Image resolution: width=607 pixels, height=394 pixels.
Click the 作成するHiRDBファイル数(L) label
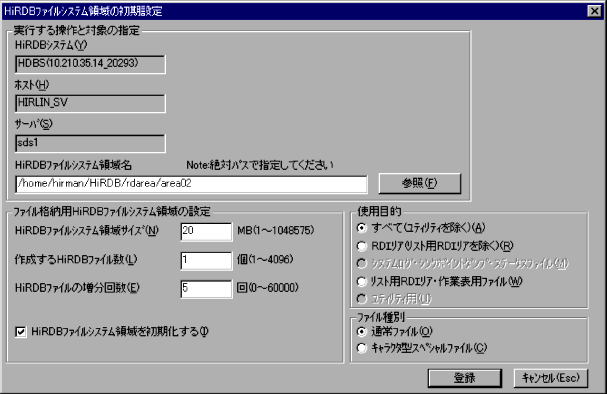tap(76, 259)
